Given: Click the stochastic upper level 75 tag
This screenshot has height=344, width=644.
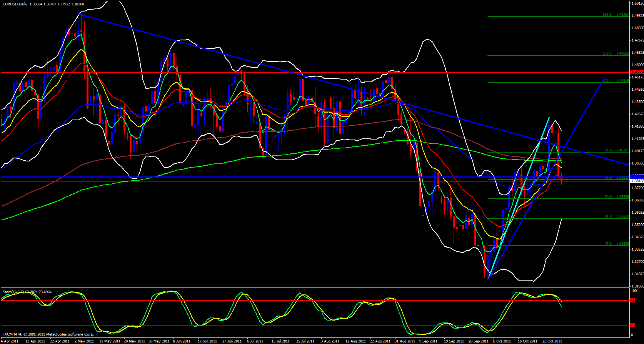Looking at the screenshot, I should (x=632, y=301).
